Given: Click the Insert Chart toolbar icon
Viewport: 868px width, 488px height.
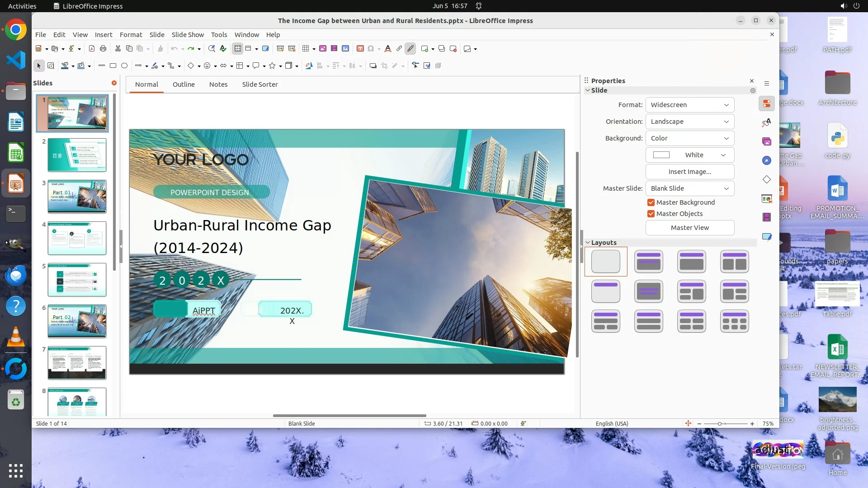Looking at the screenshot, I should point(345,49).
